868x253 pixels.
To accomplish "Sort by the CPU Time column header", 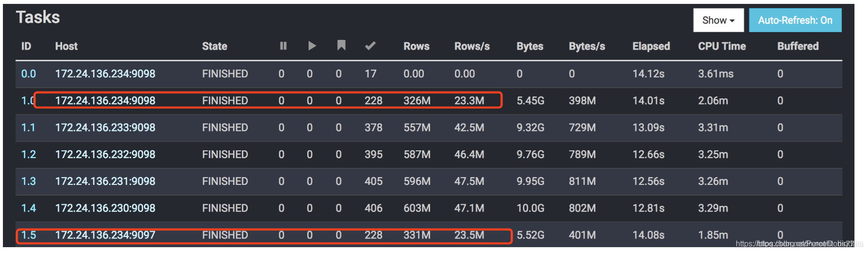I will coord(722,46).
